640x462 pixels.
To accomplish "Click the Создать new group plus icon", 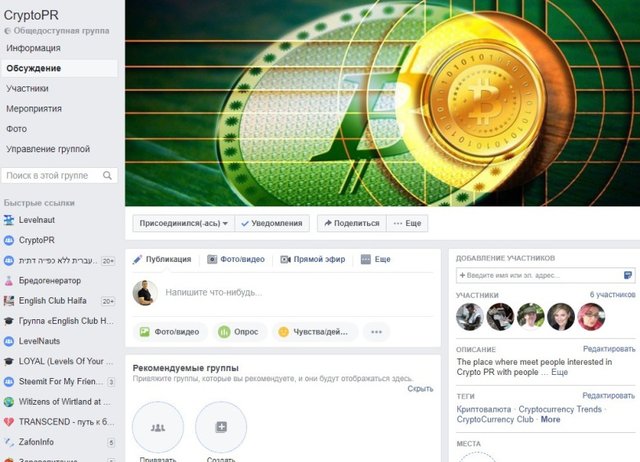I will click(221, 427).
